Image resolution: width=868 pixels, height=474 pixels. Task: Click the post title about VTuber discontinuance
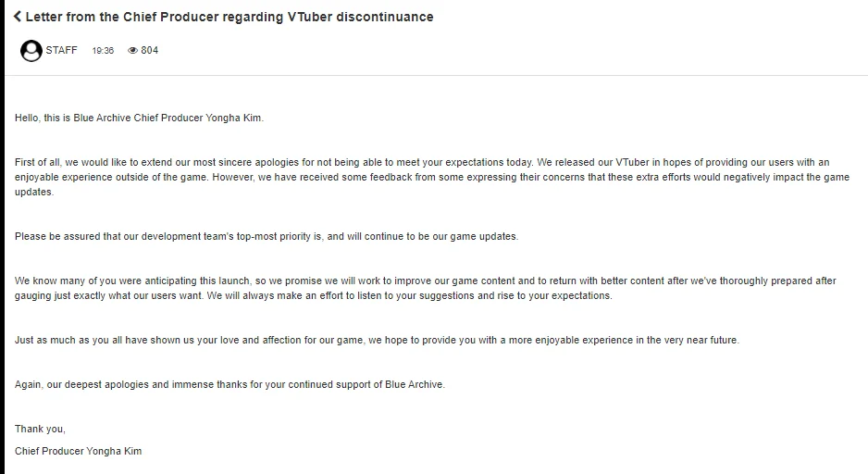coord(229,18)
